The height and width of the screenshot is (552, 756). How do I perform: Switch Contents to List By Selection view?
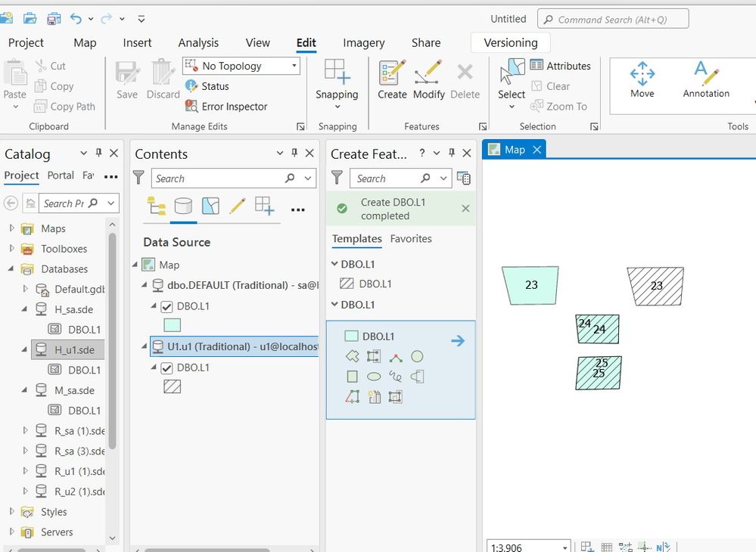click(210, 206)
